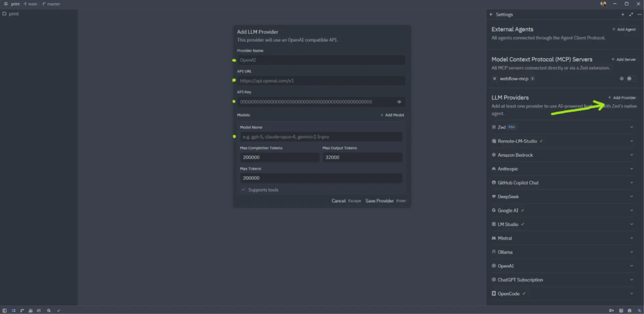Focus the API URL input field
The image size is (644, 314).
tap(321, 81)
